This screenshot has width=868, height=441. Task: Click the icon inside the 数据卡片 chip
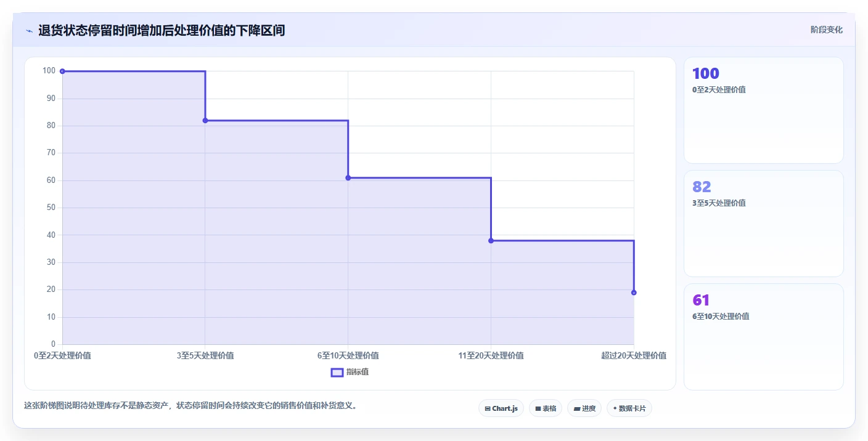coord(615,408)
